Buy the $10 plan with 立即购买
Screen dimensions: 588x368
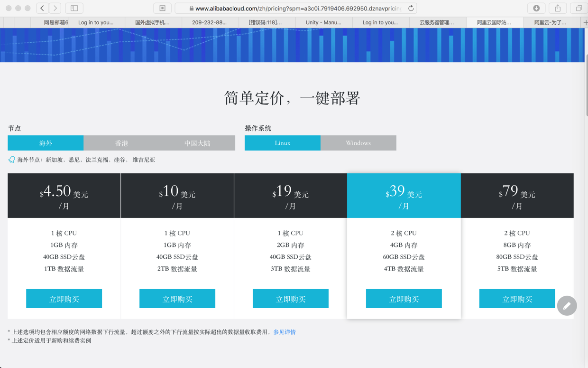tap(177, 299)
